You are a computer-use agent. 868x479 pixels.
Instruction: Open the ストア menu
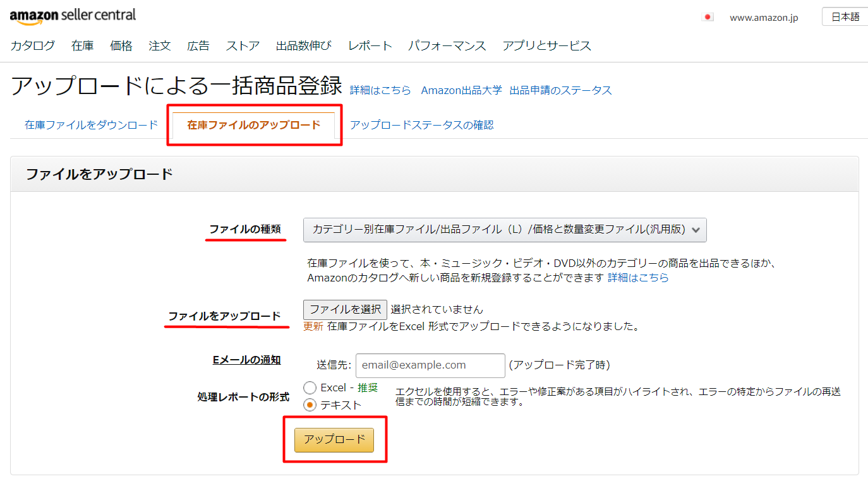[243, 45]
